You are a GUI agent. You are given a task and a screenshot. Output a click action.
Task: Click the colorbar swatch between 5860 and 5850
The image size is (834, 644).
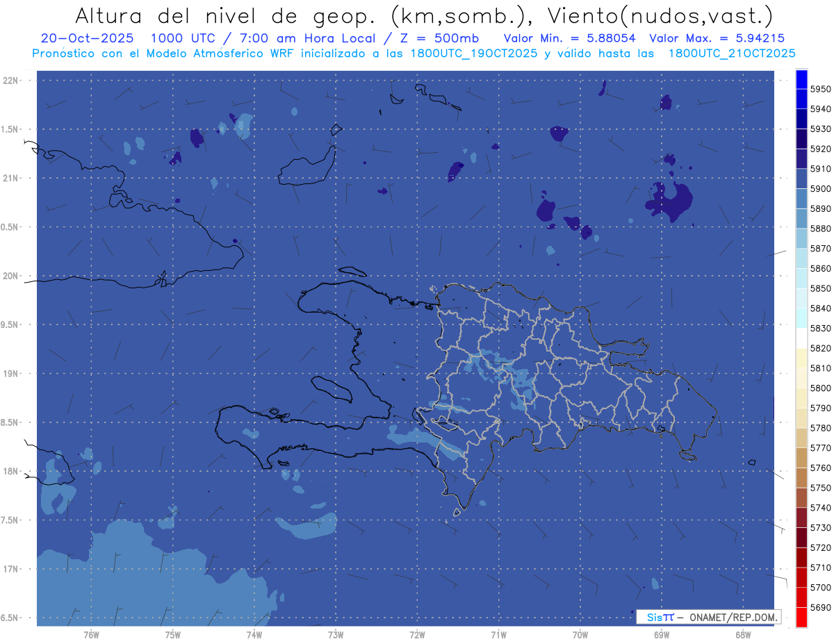801,278
